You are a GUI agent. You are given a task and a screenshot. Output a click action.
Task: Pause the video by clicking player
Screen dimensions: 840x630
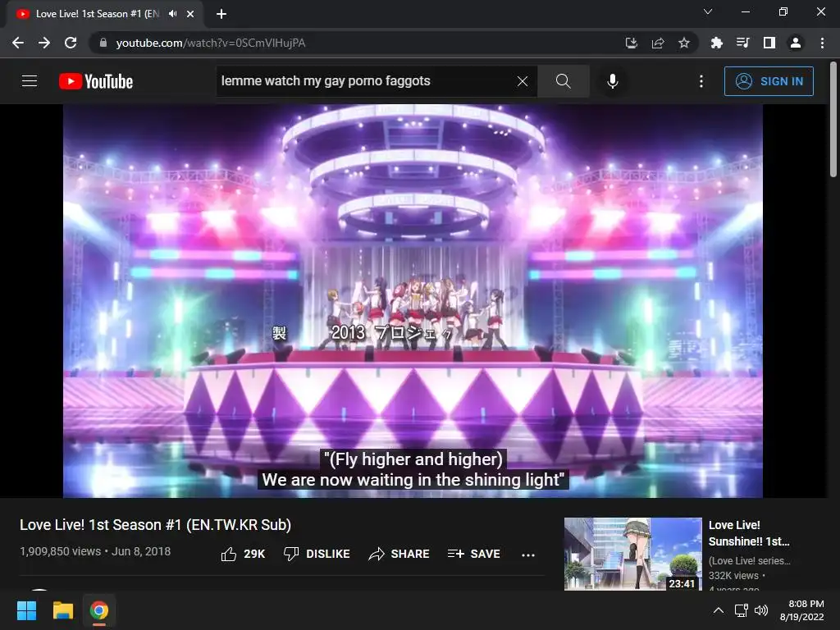(x=413, y=300)
